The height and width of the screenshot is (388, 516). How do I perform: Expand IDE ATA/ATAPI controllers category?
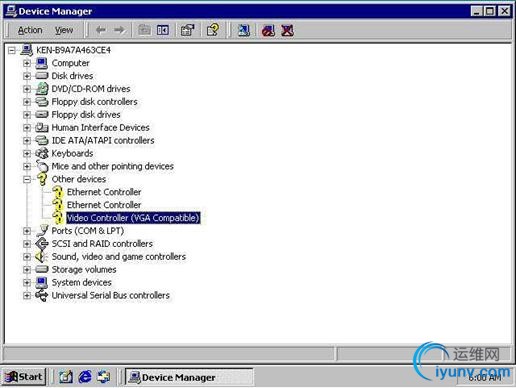(27, 141)
